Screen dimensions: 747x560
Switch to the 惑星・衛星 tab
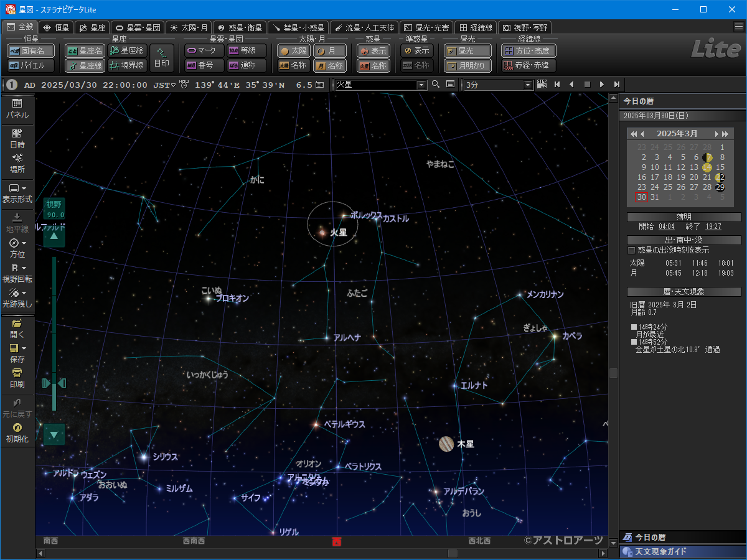tap(240, 27)
